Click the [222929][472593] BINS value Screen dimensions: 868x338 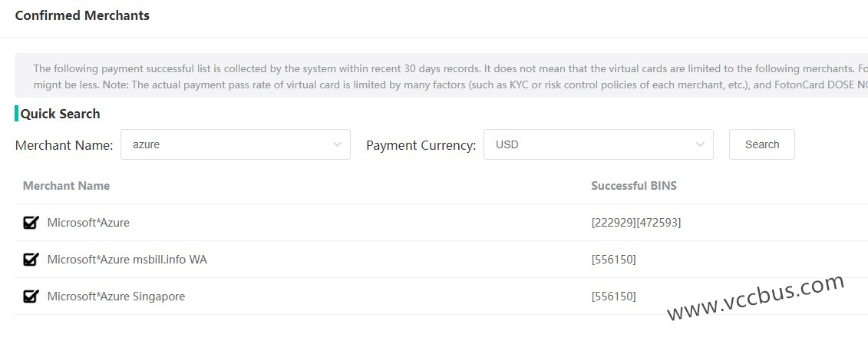[x=636, y=223]
